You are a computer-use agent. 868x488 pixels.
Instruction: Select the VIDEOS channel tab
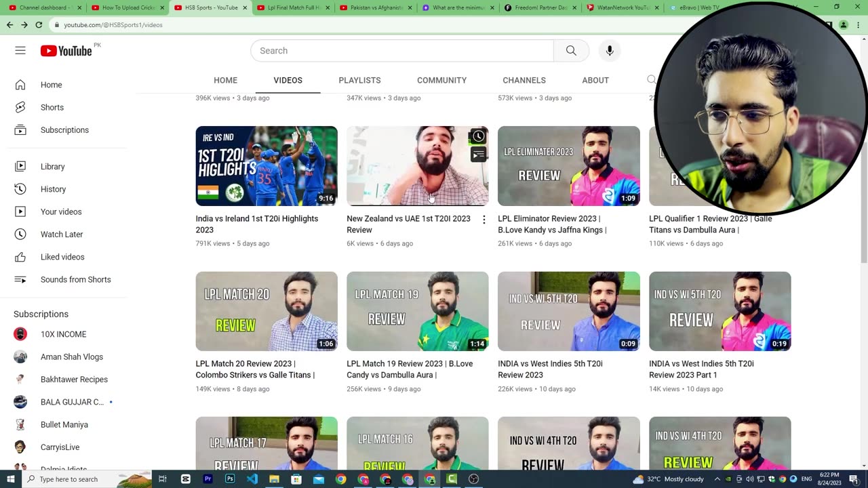tap(288, 80)
